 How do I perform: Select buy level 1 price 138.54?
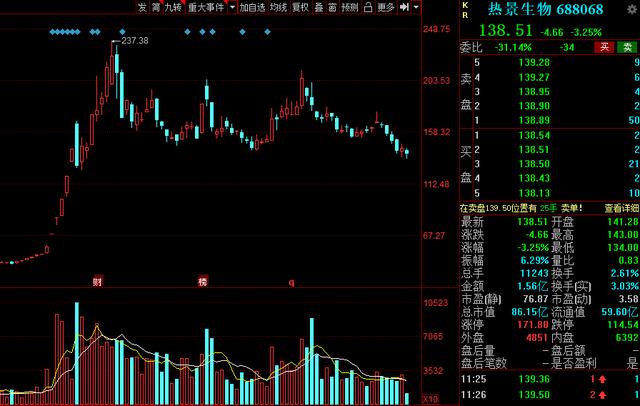click(x=534, y=135)
